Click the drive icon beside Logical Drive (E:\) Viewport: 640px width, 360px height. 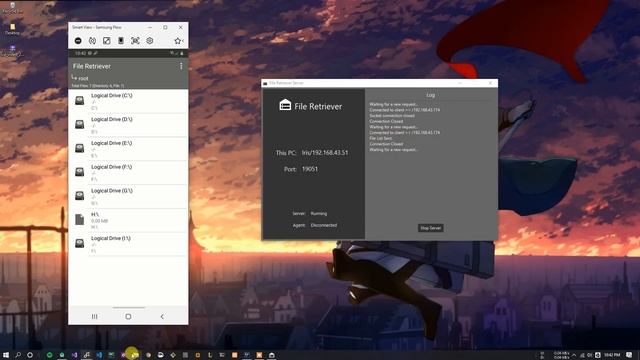coord(80,148)
